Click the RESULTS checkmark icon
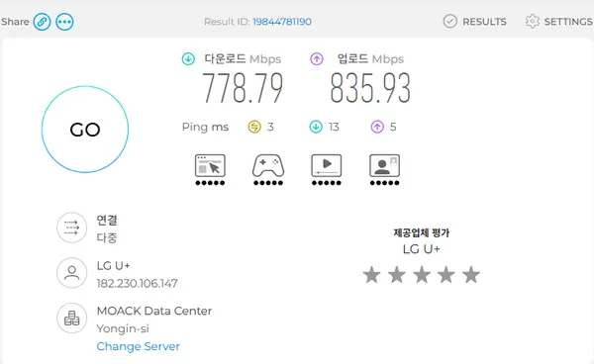Viewport: 594px width, 364px height. pyautogui.click(x=450, y=21)
